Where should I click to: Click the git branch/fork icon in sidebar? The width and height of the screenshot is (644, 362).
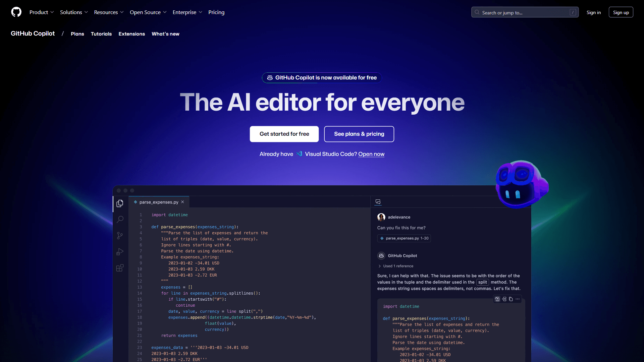(x=120, y=236)
